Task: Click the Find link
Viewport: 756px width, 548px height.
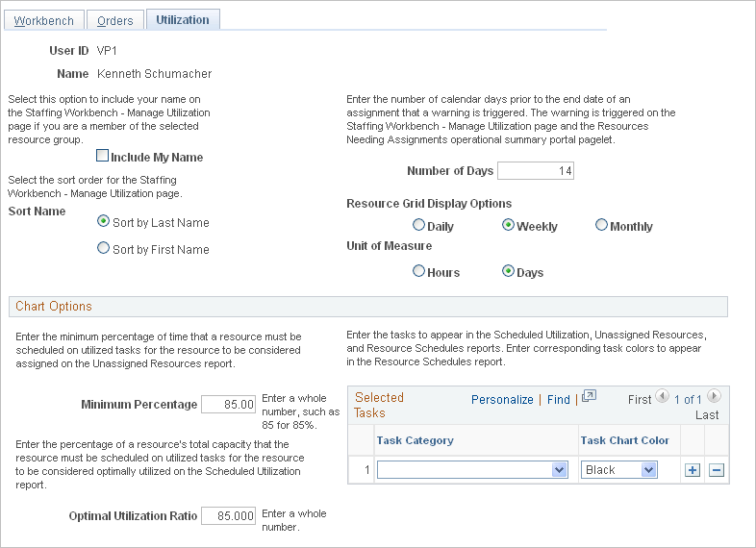Action: click(558, 400)
